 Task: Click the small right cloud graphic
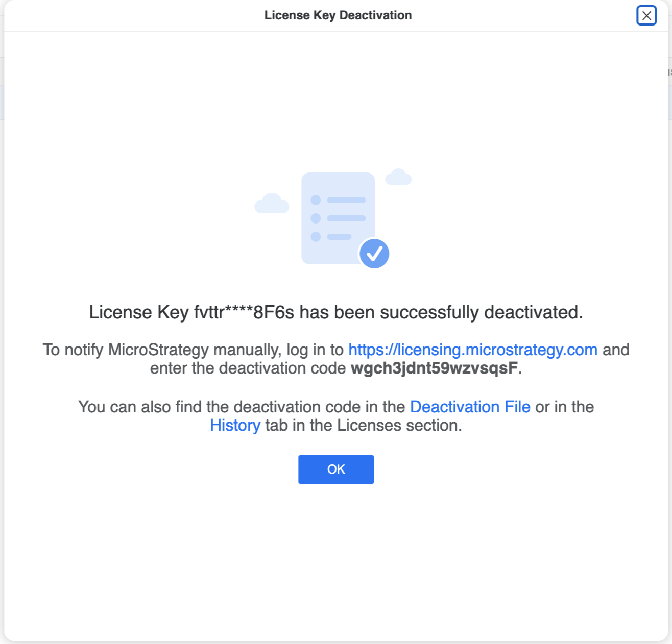tap(398, 177)
